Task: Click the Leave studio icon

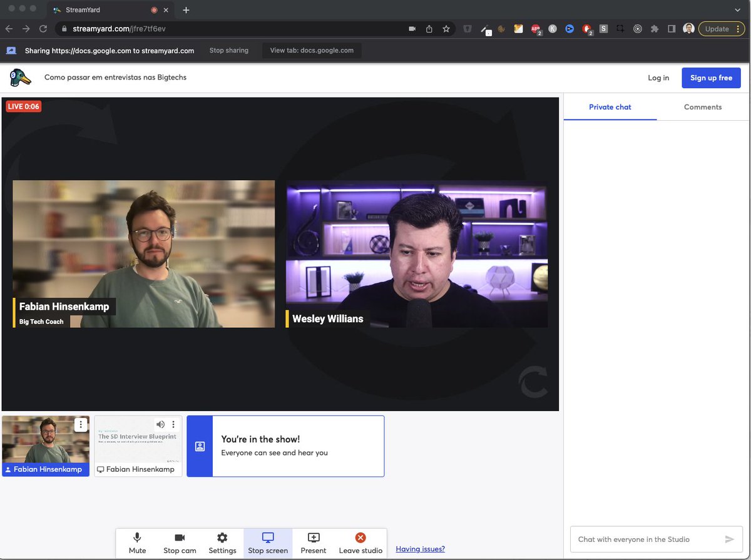Action: pyautogui.click(x=360, y=537)
